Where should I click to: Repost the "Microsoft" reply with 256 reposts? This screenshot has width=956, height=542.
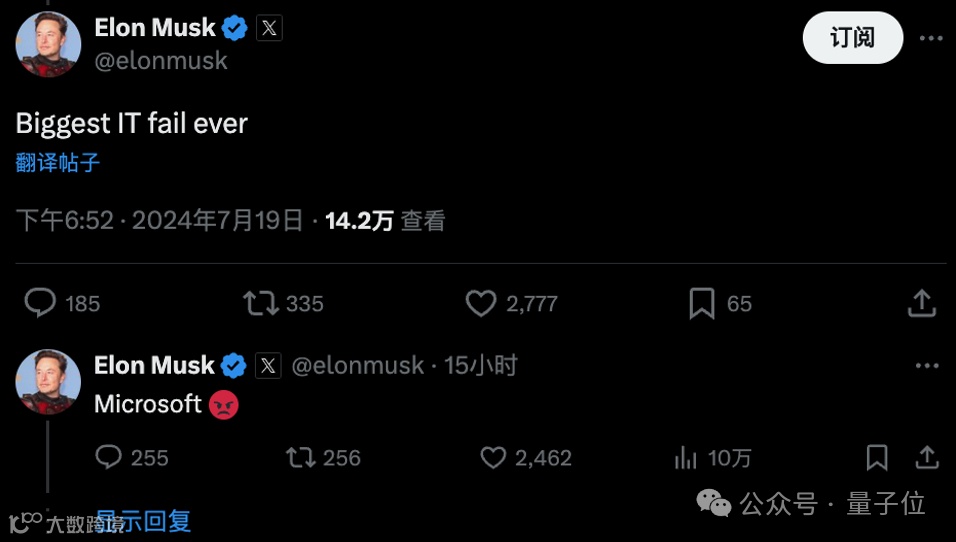(300, 457)
